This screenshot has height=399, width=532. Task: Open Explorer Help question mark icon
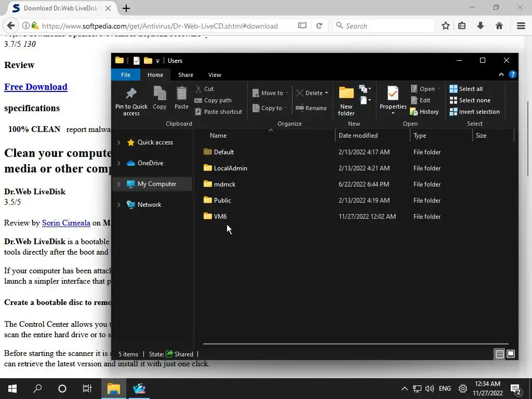[513, 75]
